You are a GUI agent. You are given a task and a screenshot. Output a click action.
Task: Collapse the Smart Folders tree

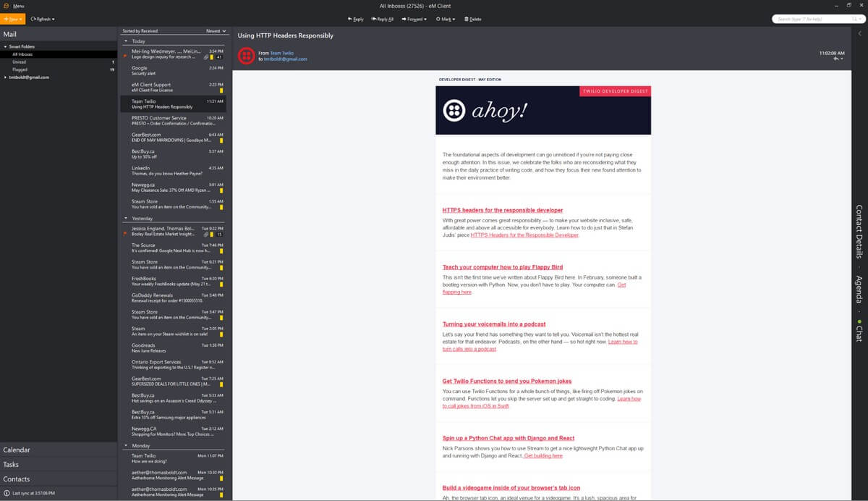tap(4, 46)
